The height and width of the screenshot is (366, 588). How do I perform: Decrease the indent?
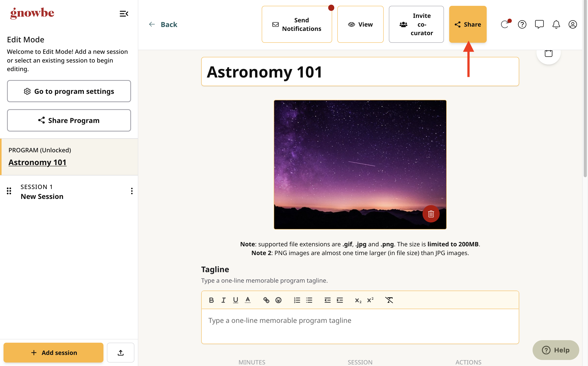[x=328, y=300]
